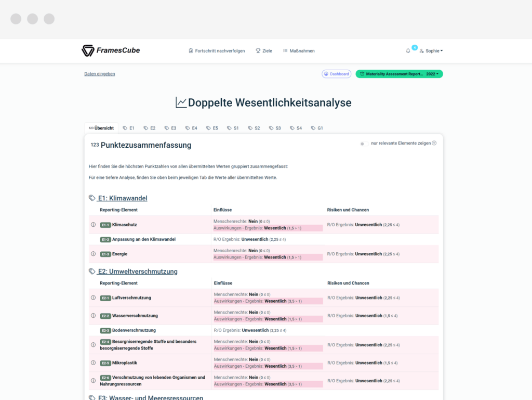Switch to the E3 tab
The image size is (532, 400).
[170, 128]
